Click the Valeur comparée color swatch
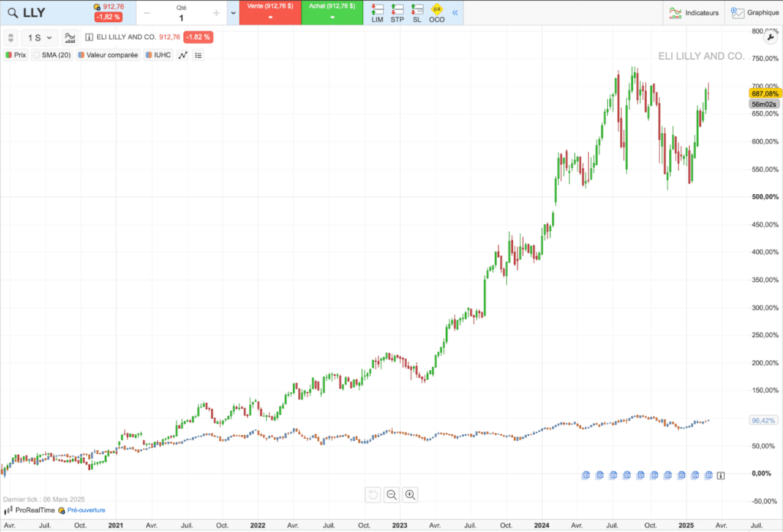 click(81, 55)
